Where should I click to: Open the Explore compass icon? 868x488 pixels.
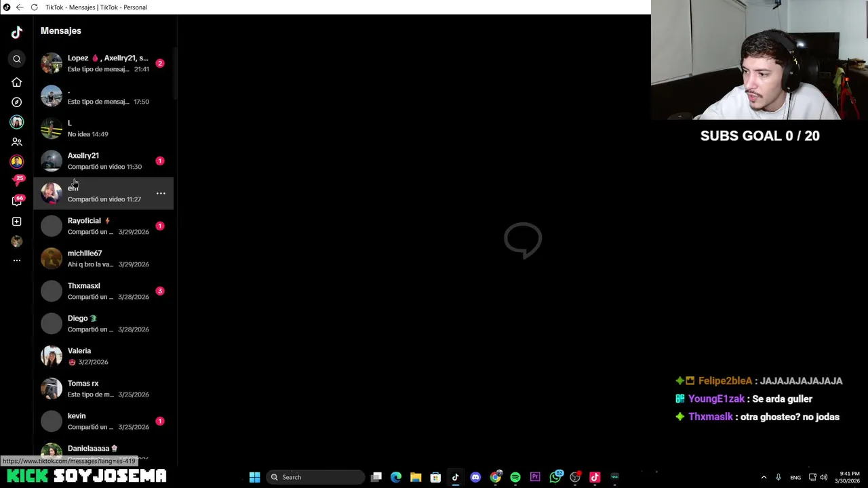coord(17,102)
